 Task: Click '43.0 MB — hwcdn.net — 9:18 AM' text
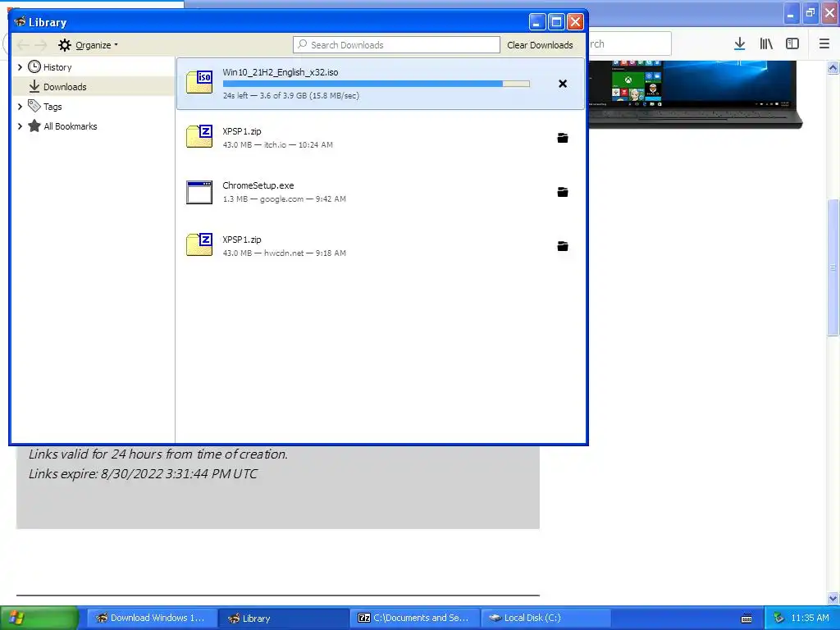point(284,253)
